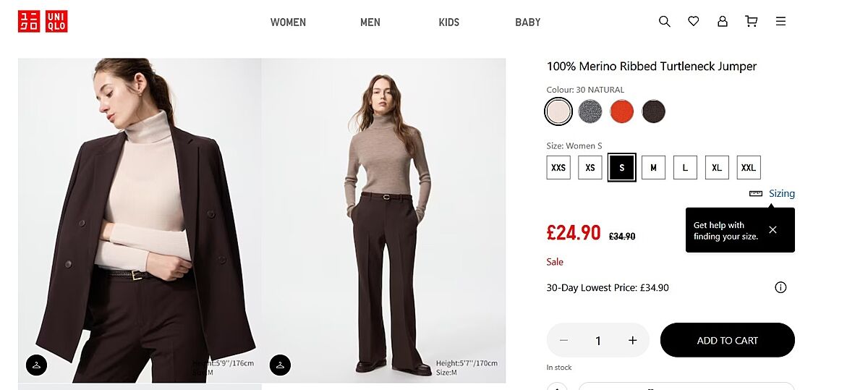
Task: Open the WOMEN menu
Action: pyautogui.click(x=288, y=22)
